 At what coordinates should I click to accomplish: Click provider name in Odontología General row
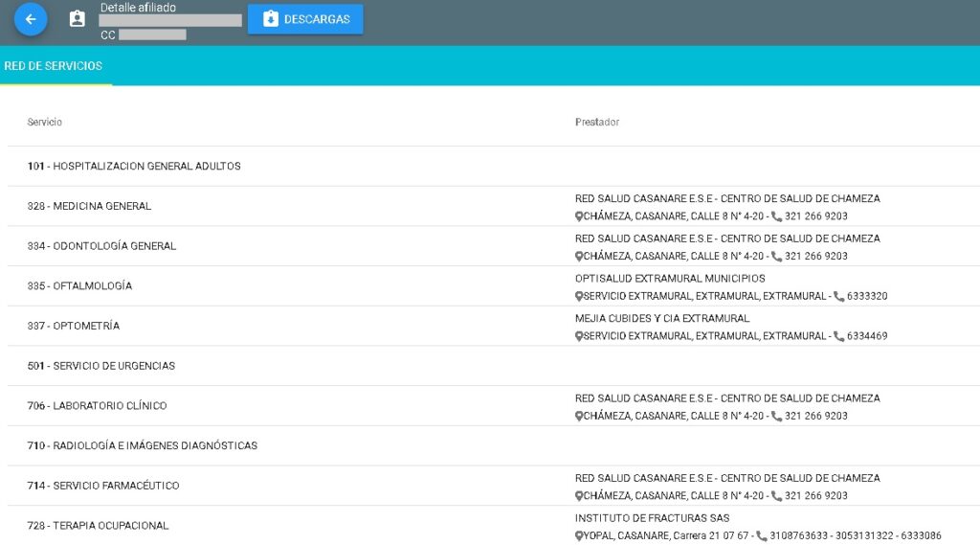[727, 238]
